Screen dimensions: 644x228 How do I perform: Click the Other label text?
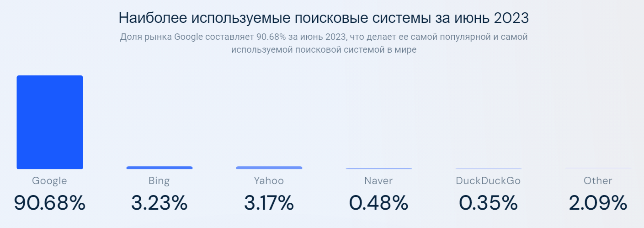coord(598,181)
